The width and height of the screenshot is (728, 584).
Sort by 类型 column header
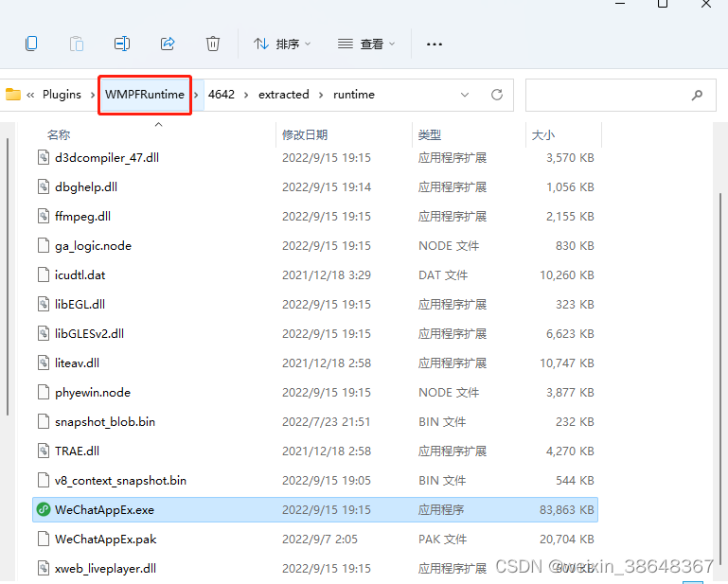(x=430, y=134)
